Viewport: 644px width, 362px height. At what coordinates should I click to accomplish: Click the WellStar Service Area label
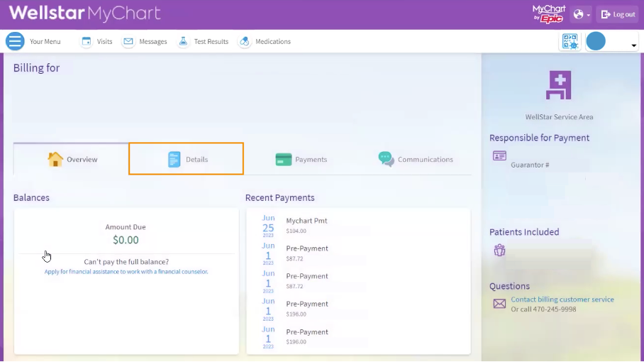coord(559,116)
